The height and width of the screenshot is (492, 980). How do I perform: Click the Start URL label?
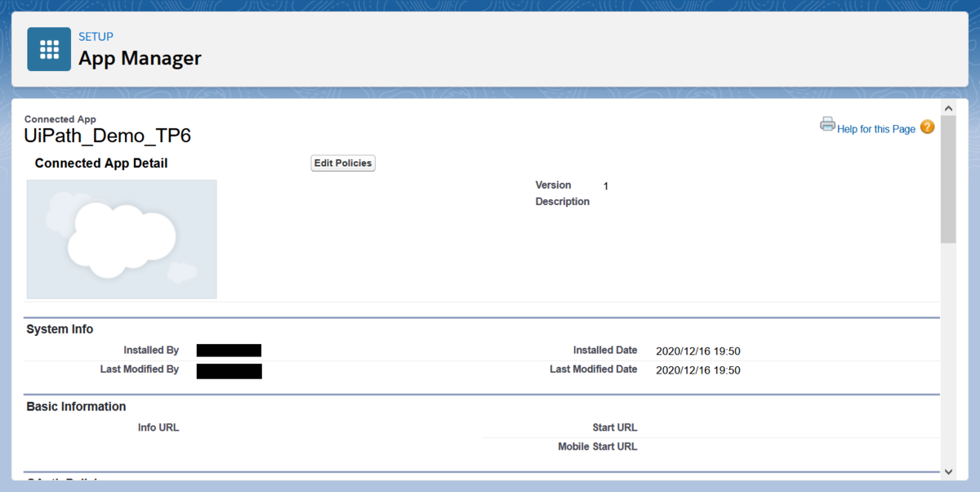point(615,427)
